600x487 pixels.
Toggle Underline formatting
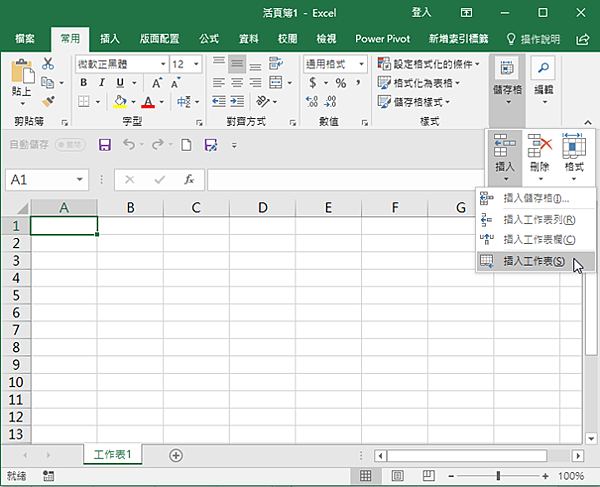click(x=120, y=82)
